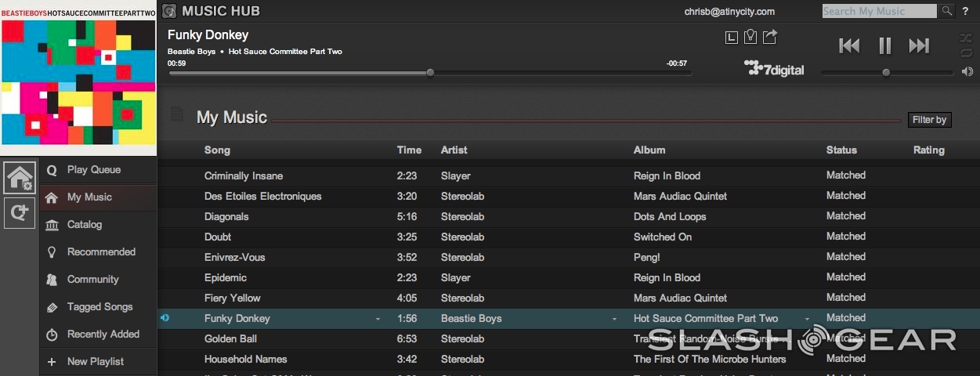Screen dimensions: 980x376
Task: Mute audio with the speaker icon
Action: tap(967, 72)
